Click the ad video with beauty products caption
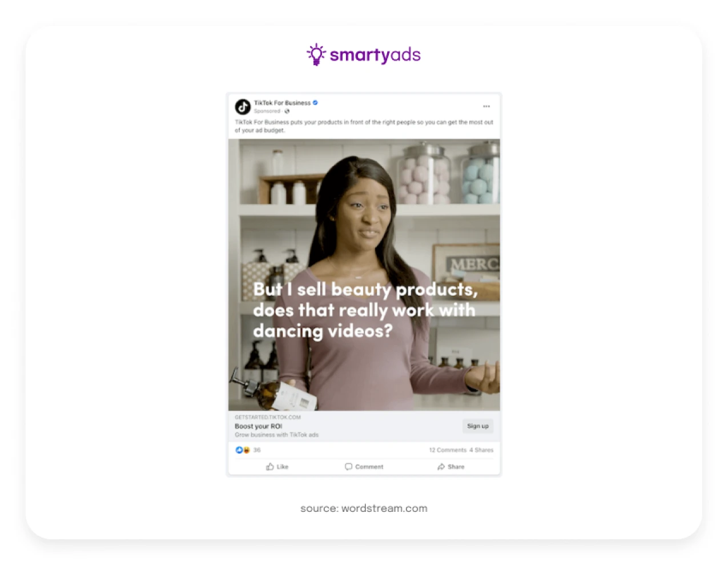Viewport: 728px width, 565px height. [364, 275]
